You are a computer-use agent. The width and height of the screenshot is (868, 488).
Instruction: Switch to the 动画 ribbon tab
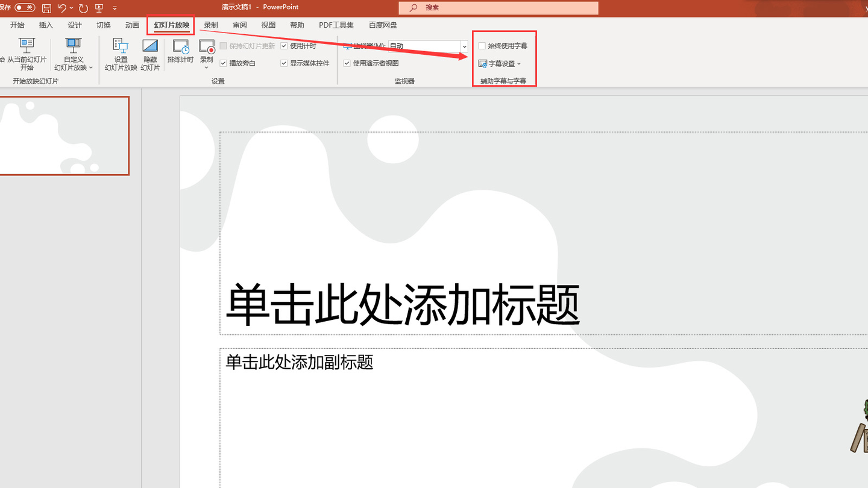(132, 25)
